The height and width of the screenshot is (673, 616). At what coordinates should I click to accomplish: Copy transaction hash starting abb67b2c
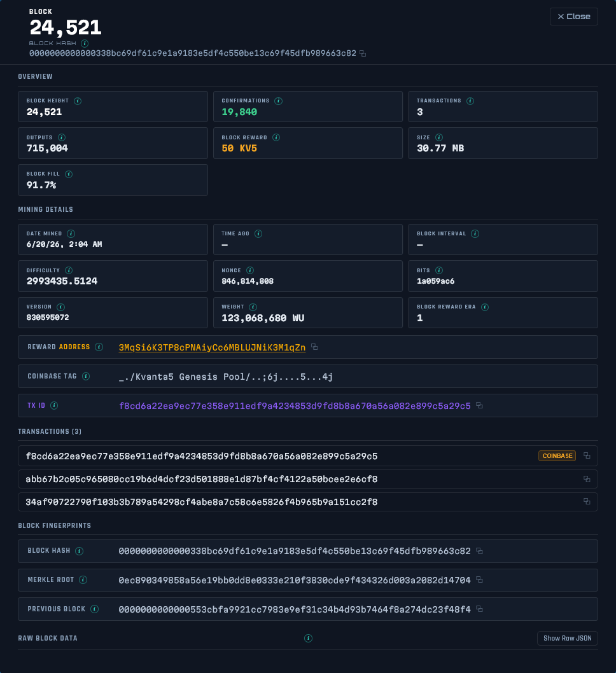point(587,479)
